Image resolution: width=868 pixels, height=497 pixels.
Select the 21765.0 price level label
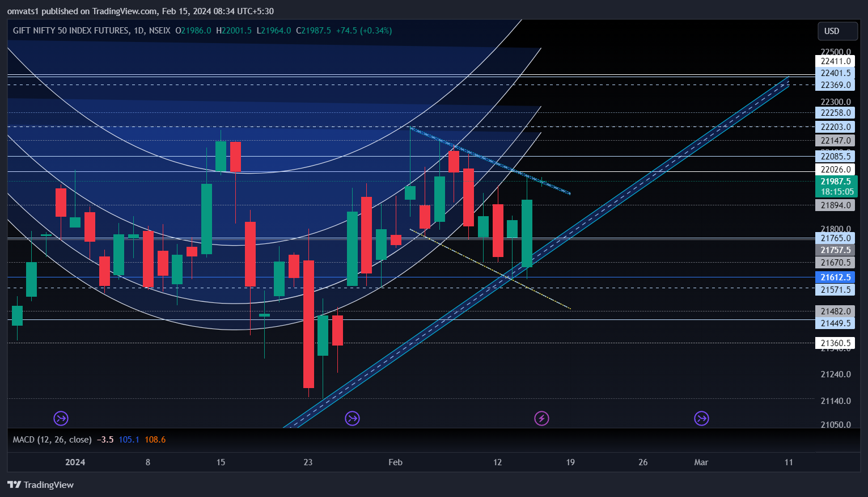click(x=836, y=238)
